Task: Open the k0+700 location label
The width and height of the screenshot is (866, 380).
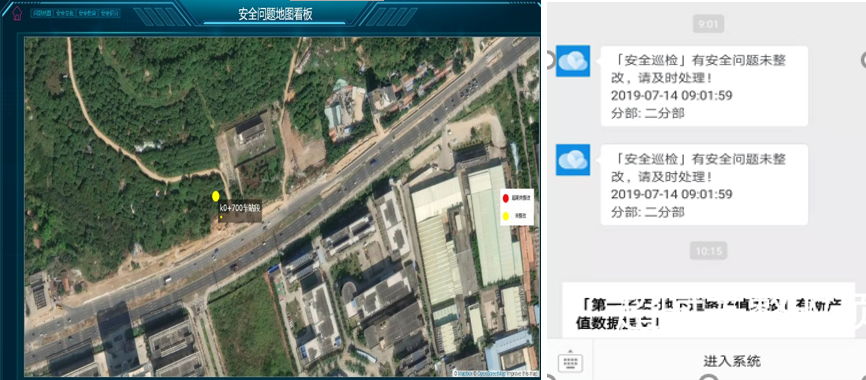Action: click(x=240, y=208)
